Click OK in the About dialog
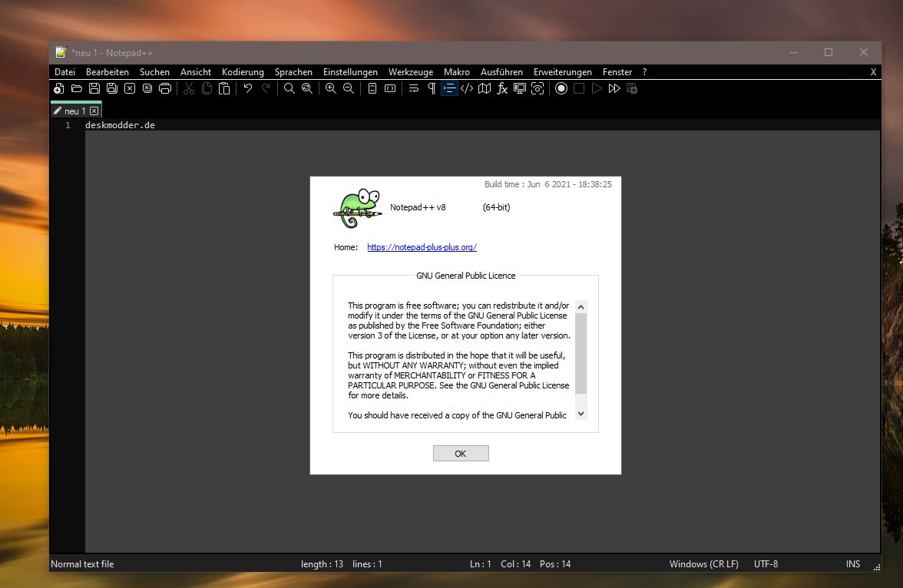Screen dimensions: 903x588 (461, 453)
